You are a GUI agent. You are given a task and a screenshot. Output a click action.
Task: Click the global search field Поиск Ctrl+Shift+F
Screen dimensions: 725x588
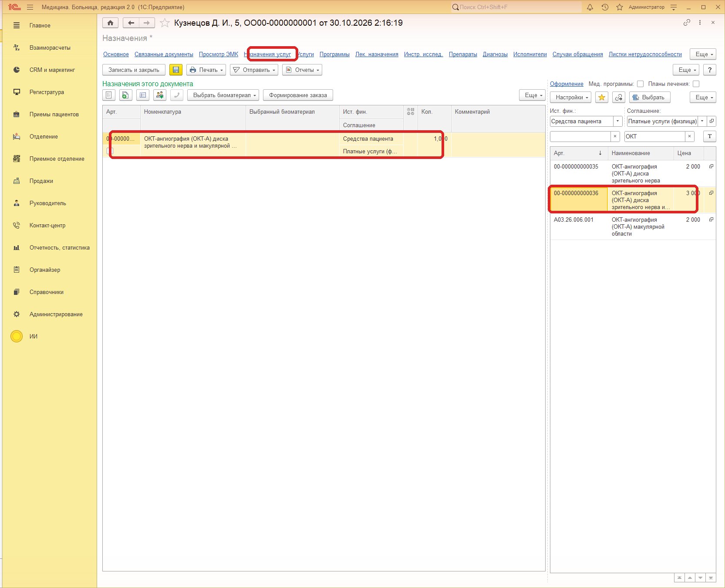(516, 7)
